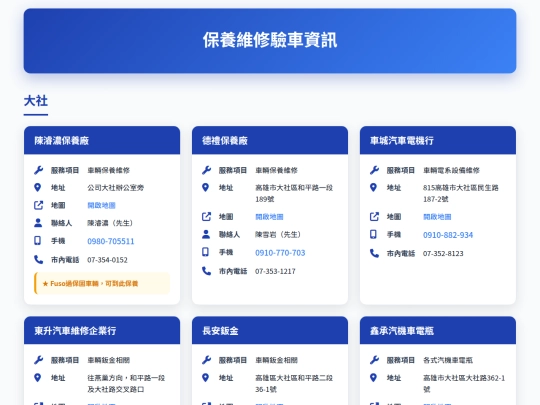
Task: Call mobile number 0910-882-934
Action: [448, 235]
